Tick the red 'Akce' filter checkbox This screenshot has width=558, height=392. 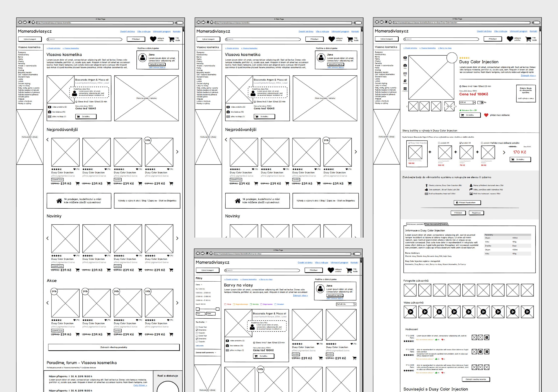225,304
